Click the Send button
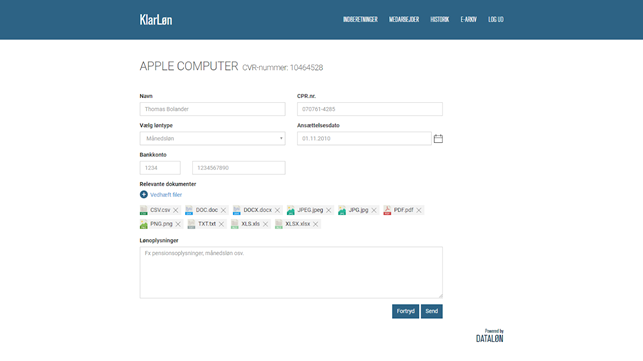 432,311
